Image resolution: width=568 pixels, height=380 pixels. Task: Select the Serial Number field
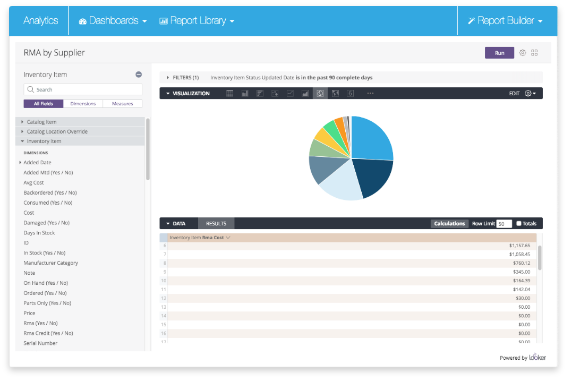click(x=41, y=343)
